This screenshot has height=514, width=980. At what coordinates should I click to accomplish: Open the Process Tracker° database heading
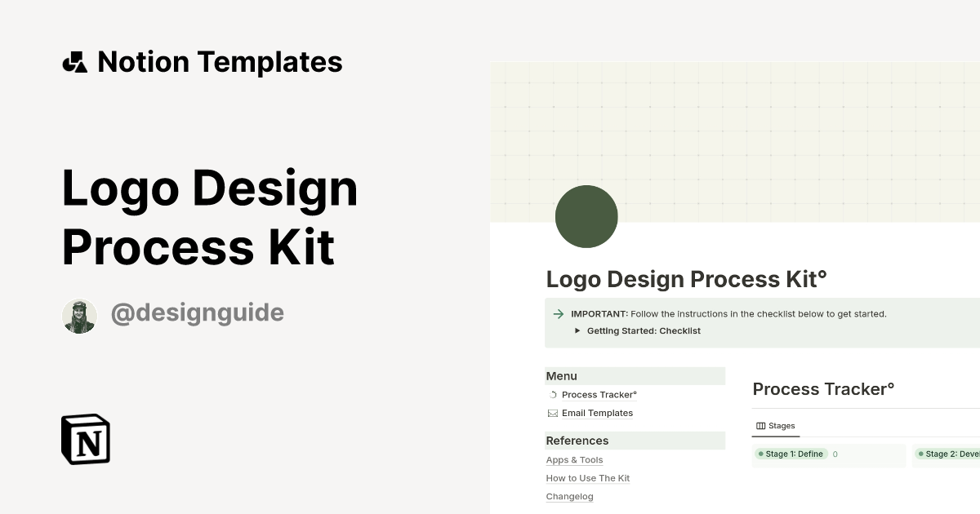[x=823, y=389]
